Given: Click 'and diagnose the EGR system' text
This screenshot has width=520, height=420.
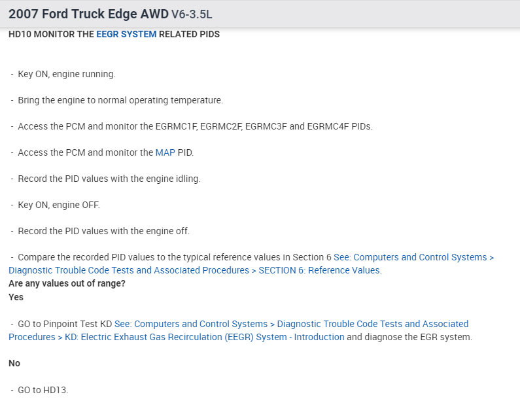Looking at the screenshot, I should (409, 337).
